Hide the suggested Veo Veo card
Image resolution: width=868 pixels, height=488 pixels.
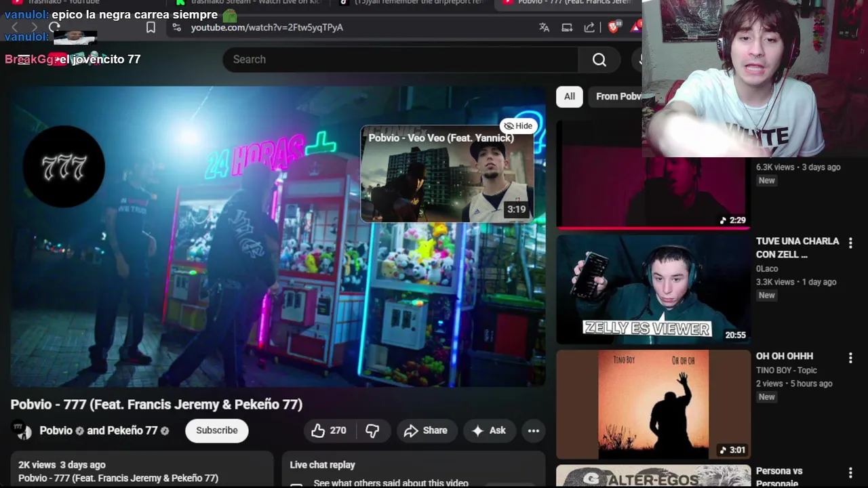tap(519, 125)
